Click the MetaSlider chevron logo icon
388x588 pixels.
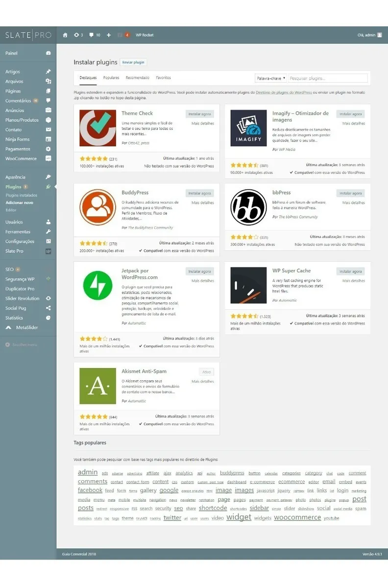pyautogui.click(x=8, y=327)
